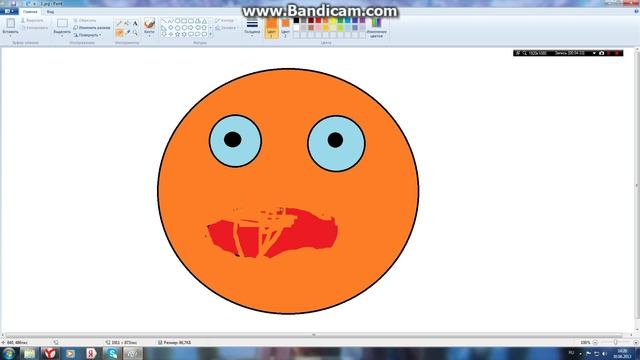Open the media player taskbar icon
The height and width of the screenshot is (360, 640).
click(x=71, y=353)
